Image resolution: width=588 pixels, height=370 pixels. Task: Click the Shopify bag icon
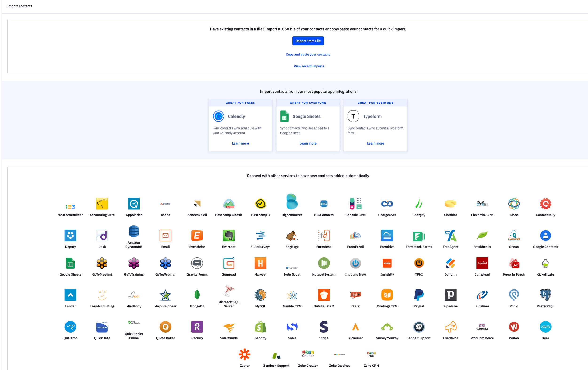click(260, 327)
